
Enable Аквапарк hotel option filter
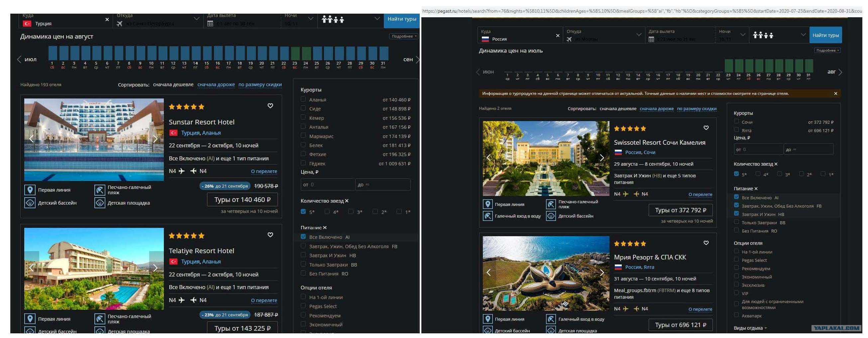coord(736,315)
